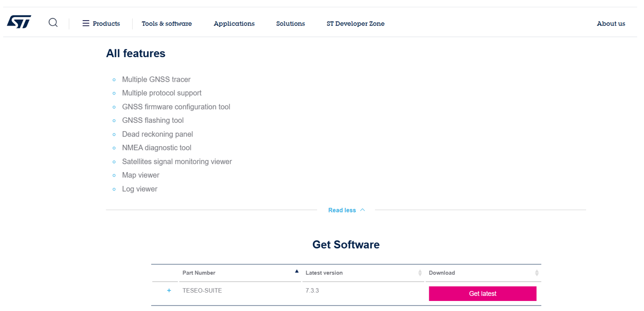The height and width of the screenshot is (311, 644).
Task: Click the All features heading
Action: point(135,53)
